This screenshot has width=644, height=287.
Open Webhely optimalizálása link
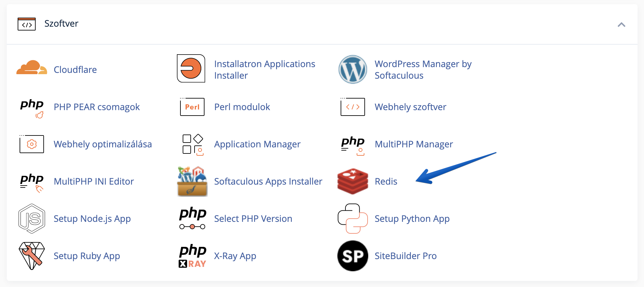pyautogui.click(x=103, y=144)
